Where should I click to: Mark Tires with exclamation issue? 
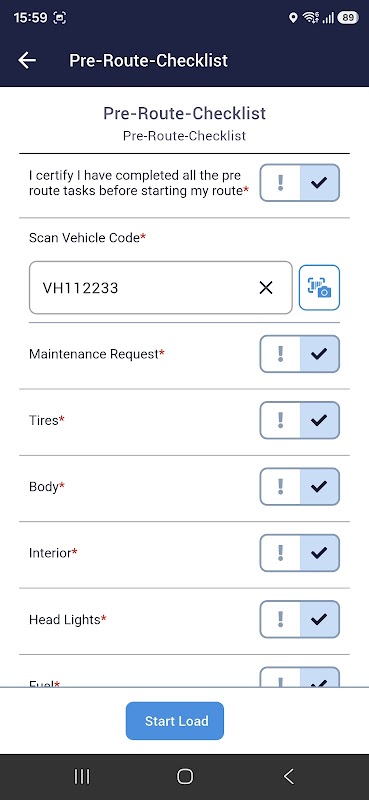point(280,420)
